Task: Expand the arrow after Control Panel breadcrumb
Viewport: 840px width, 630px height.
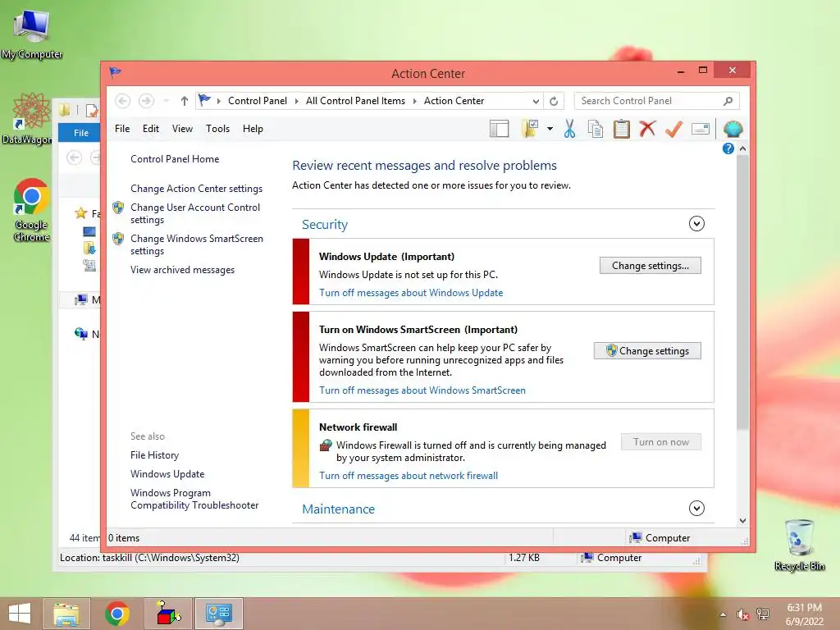Action: click(296, 101)
